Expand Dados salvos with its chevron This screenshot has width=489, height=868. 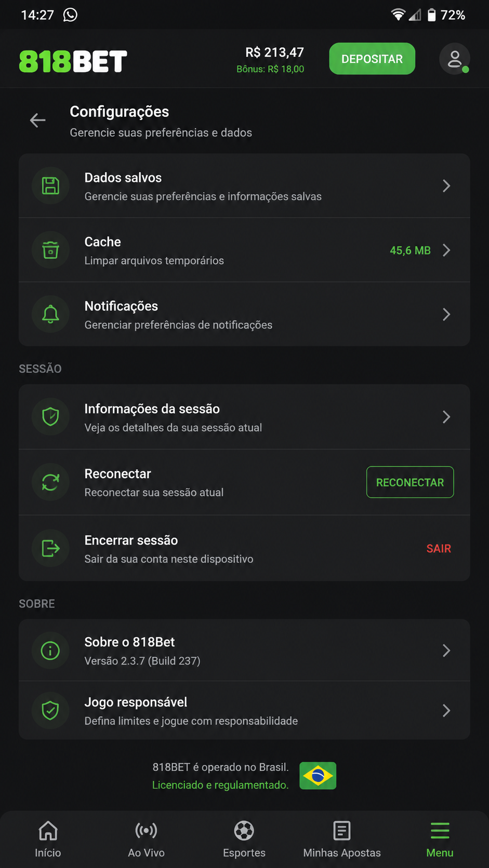click(446, 186)
